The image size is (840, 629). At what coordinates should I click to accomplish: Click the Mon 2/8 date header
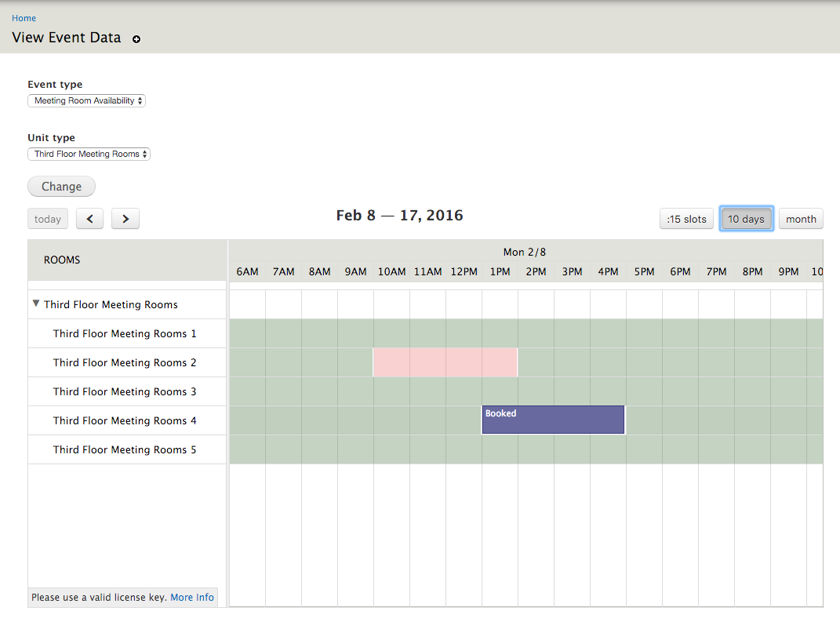click(x=525, y=252)
